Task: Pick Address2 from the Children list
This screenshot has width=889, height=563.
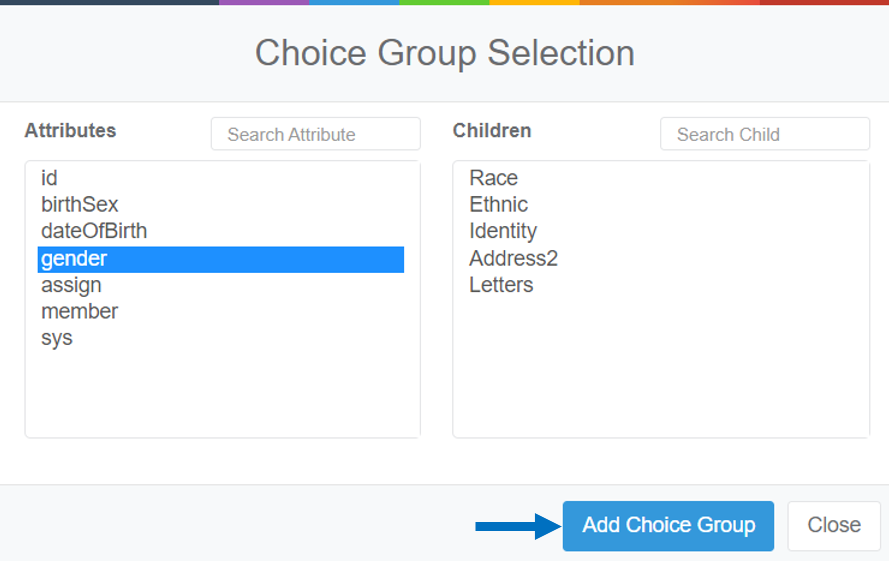Action: coord(514,259)
